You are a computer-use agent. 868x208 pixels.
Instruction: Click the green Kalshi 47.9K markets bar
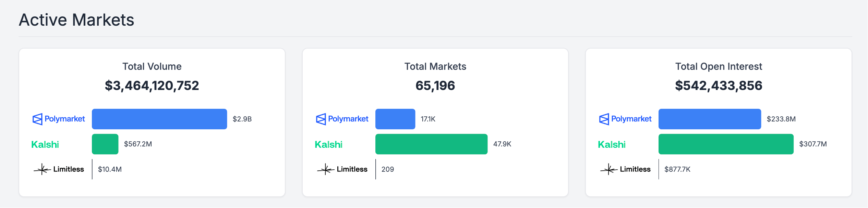pos(431,144)
